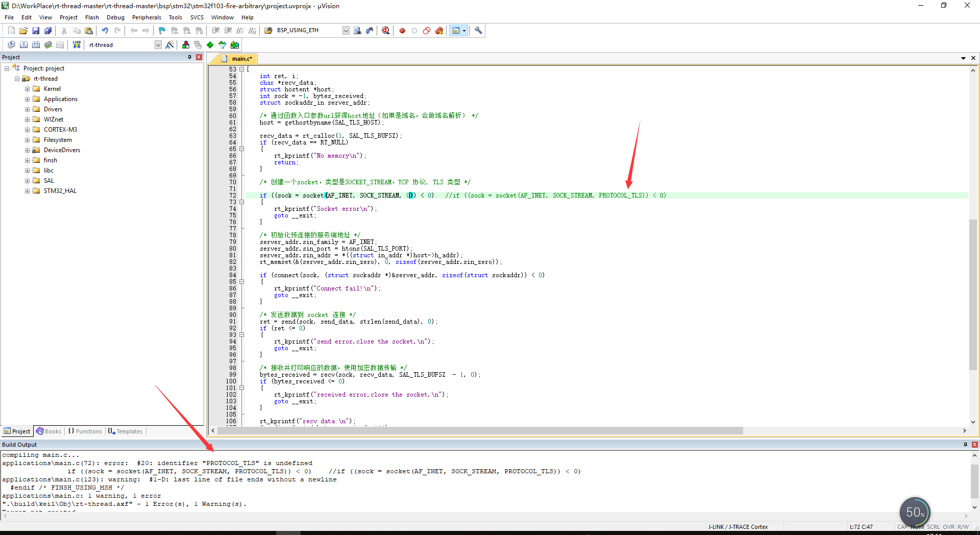
Task: Download code to flash memory
Action: tap(76, 44)
